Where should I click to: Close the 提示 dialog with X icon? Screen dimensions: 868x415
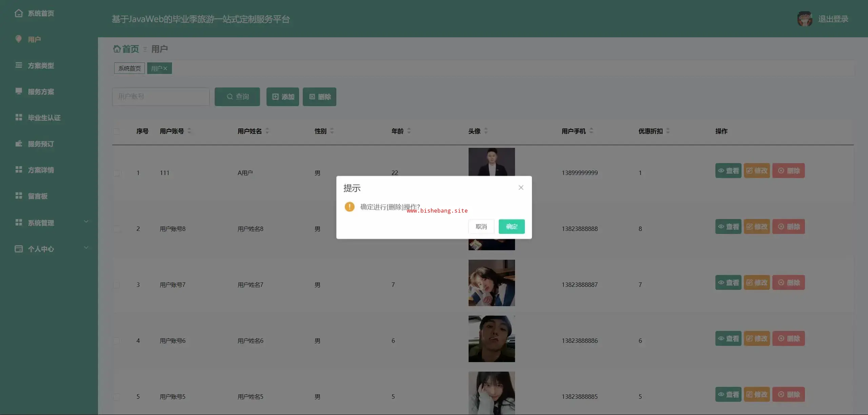point(521,187)
